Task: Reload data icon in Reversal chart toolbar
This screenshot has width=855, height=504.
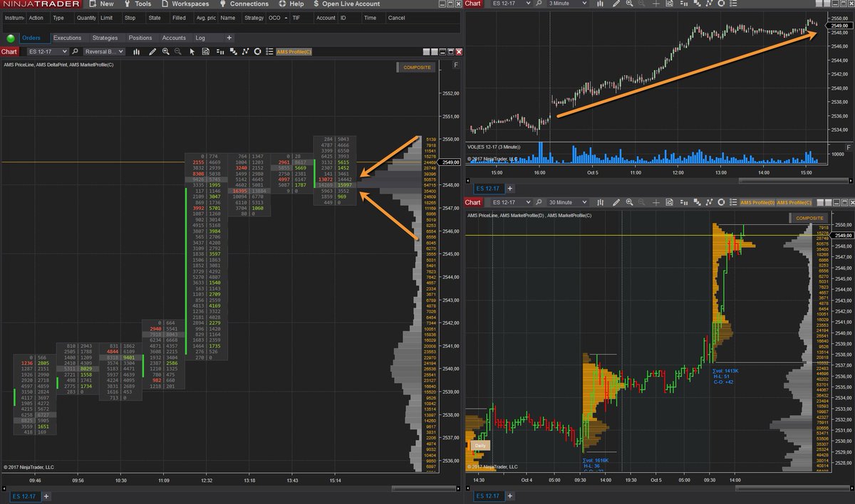Action: [257, 51]
